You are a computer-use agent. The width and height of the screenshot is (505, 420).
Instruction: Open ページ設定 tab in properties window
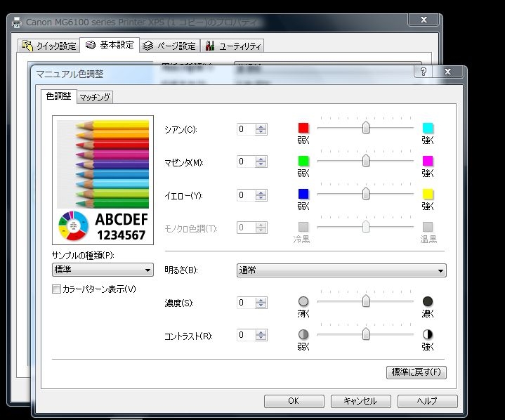(170, 46)
